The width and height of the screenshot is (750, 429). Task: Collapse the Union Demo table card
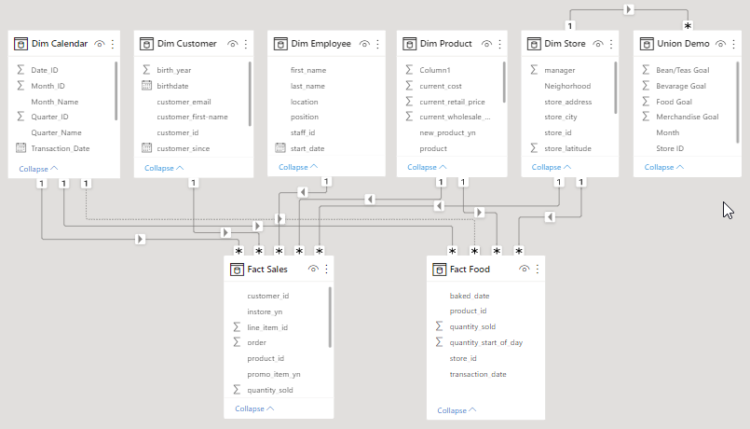coord(665,167)
